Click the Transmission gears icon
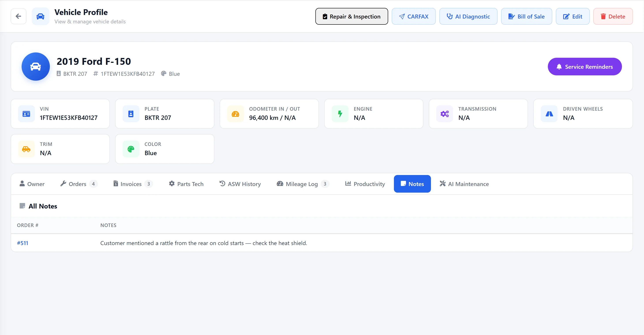The height and width of the screenshot is (335, 644). tap(444, 114)
